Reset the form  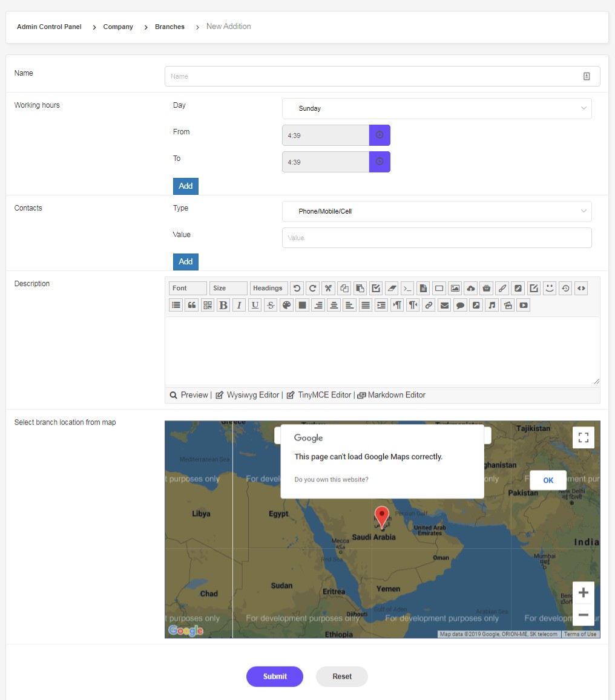341,676
